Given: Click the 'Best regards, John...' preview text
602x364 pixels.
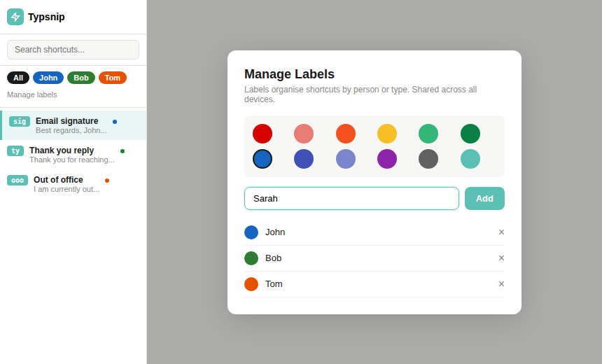Looking at the screenshot, I should (71, 130).
